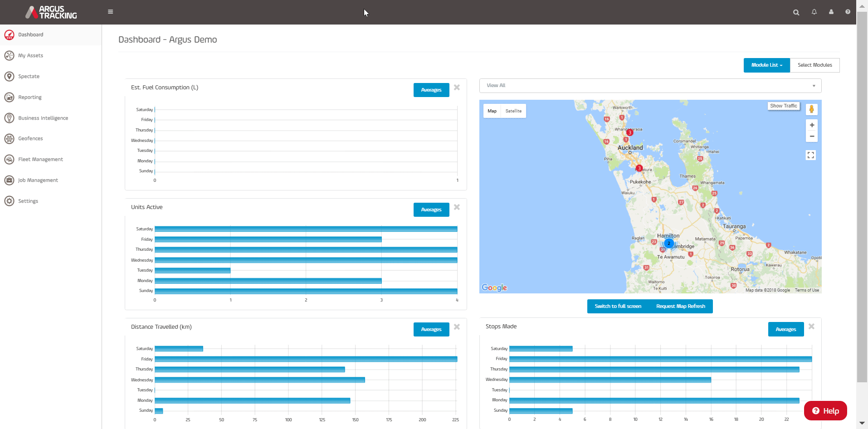Click the Google logo on map
Screen dimensions: 868x429
point(494,288)
